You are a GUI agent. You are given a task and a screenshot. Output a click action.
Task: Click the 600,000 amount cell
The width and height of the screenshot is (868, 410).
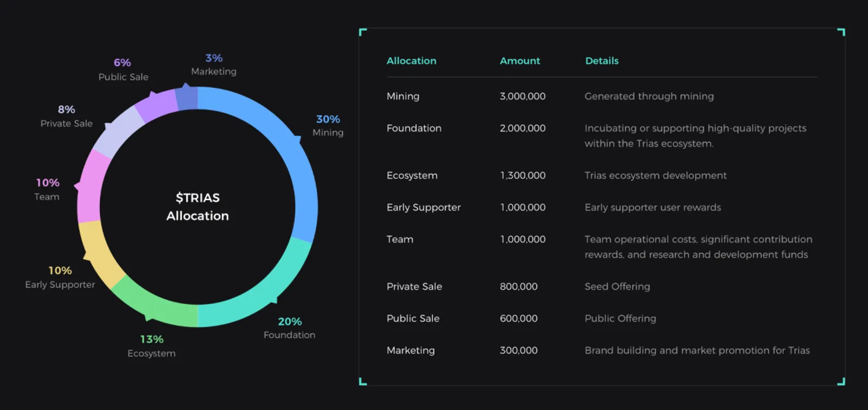point(519,318)
